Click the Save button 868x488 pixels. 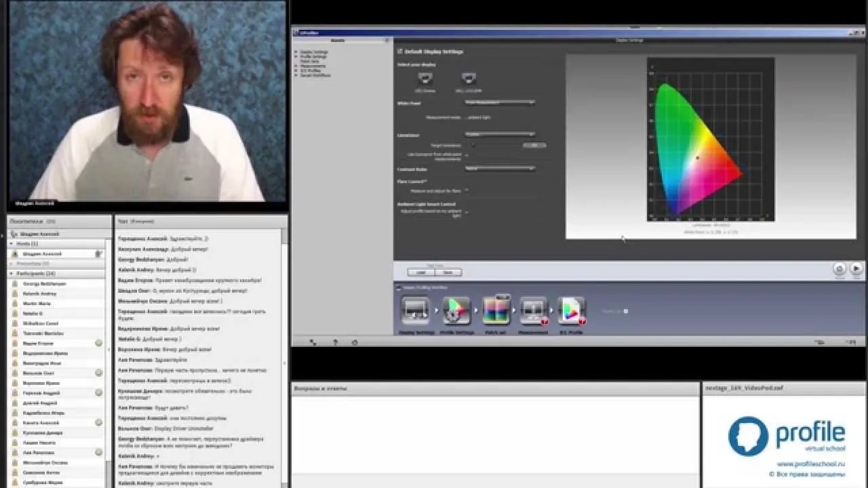[x=448, y=272]
